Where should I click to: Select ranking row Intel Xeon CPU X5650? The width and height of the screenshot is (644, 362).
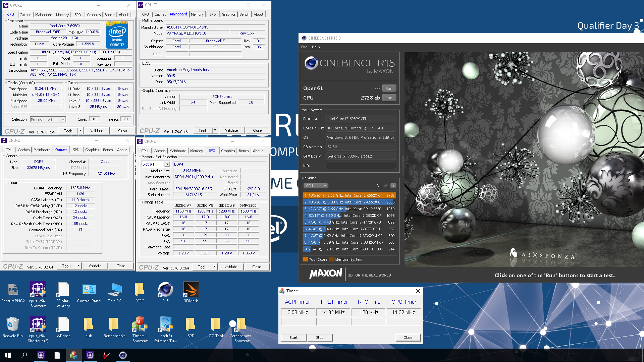(x=349, y=209)
